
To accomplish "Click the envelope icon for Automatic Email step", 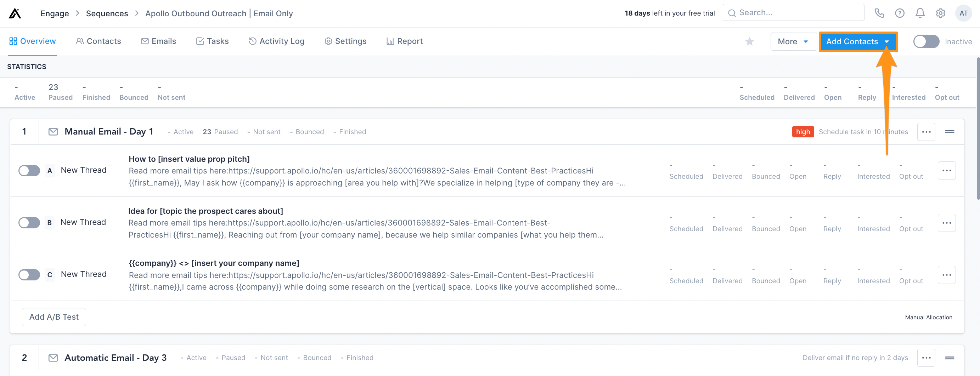I will click(x=53, y=358).
